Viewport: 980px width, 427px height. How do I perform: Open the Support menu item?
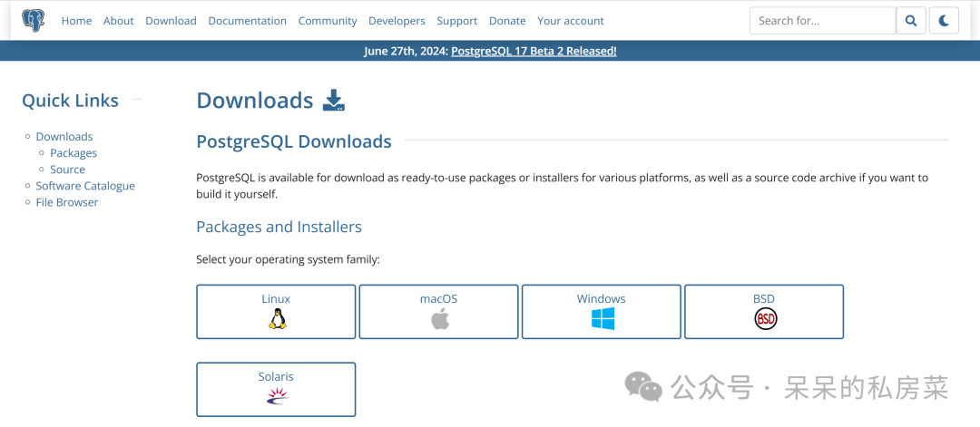coord(456,21)
